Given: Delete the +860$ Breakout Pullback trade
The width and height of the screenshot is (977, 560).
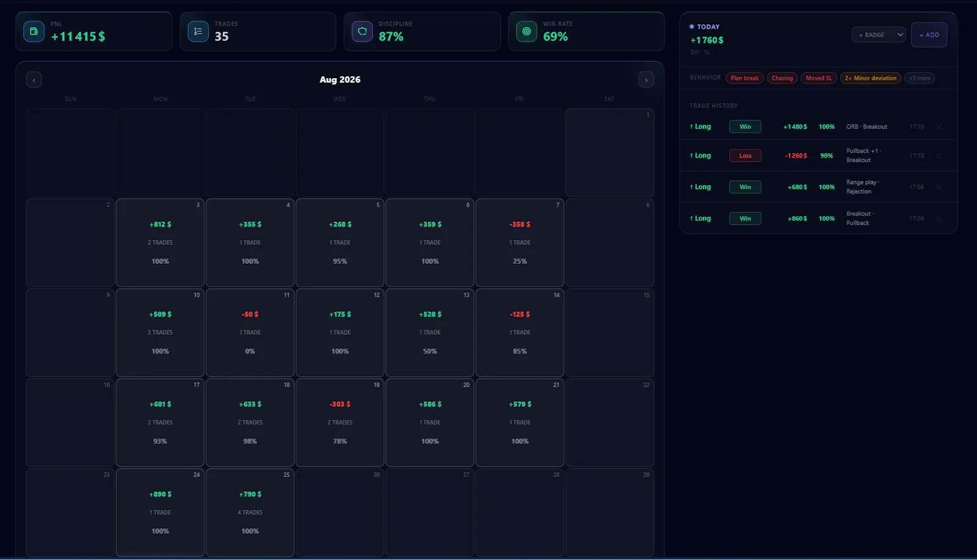Looking at the screenshot, I should tap(939, 219).
